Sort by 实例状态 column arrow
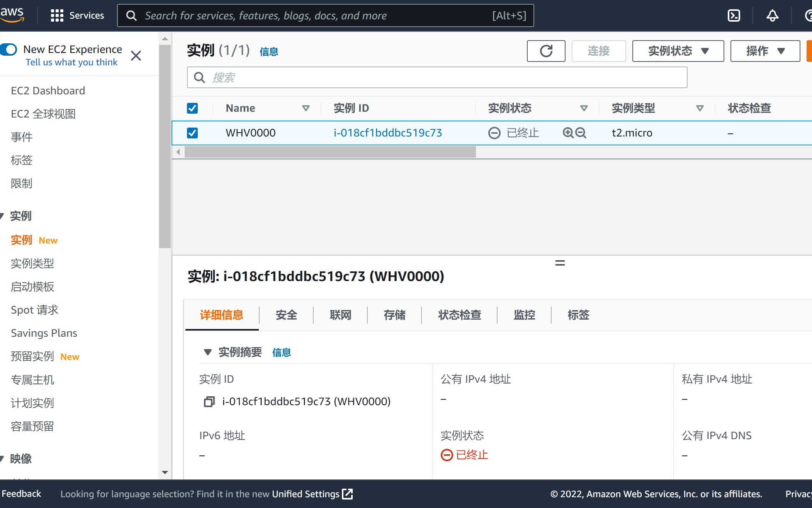 pos(584,108)
